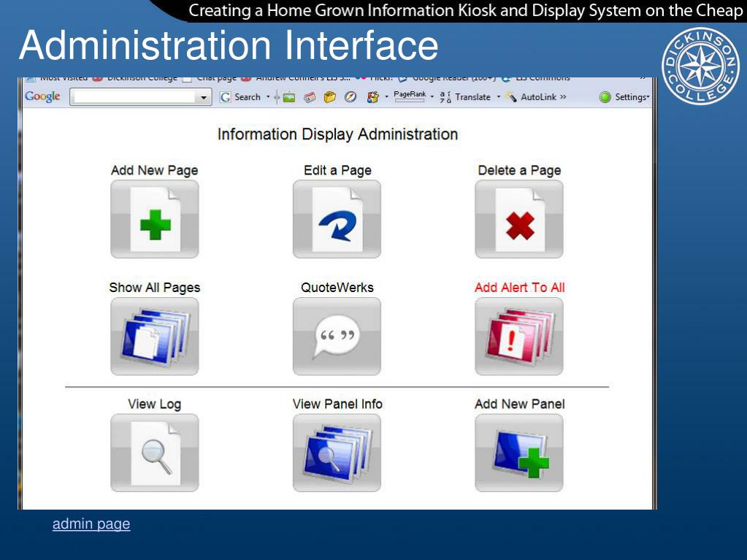The height and width of the screenshot is (560, 747).
Task: Click the Add New Panel label
Action: point(519,404)
